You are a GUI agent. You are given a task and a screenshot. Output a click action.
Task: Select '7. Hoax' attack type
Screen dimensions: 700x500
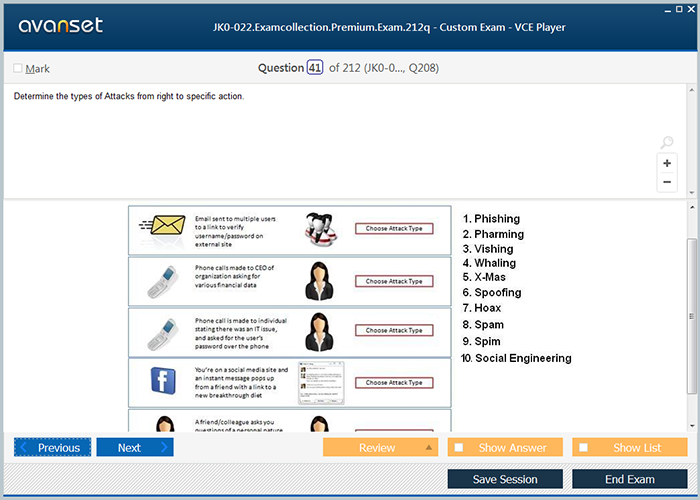[482, 308]
